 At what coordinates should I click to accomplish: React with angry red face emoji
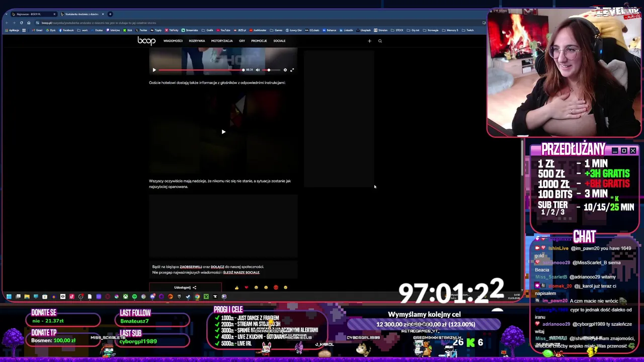[276, 288]
